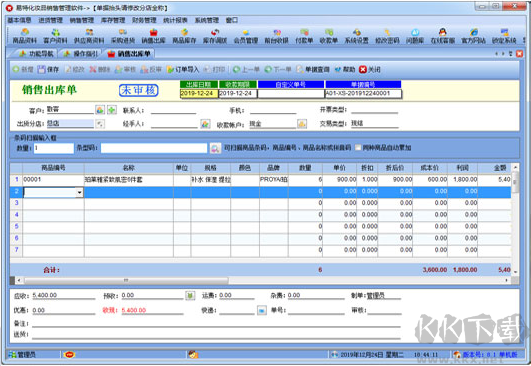Click 单据查询 button

pos(313,69)
